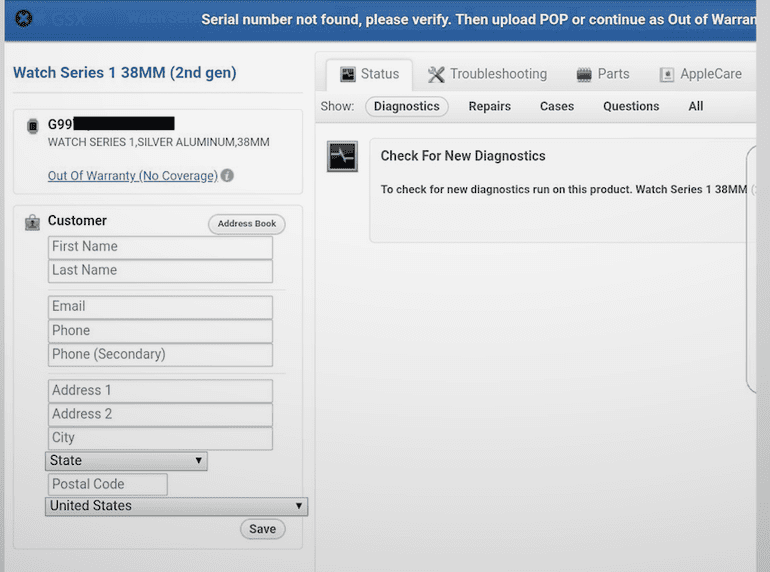The image size is (770, 572).
Task: Click the Customer briefcase icon
Action: coord(32,222)
